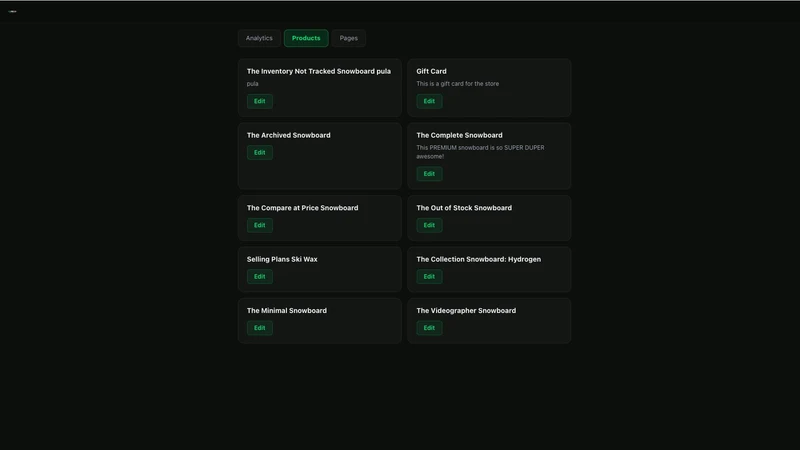
Task: Click the 'This PREMIUM snowboard' description
Action: click(x=480, y=152)
